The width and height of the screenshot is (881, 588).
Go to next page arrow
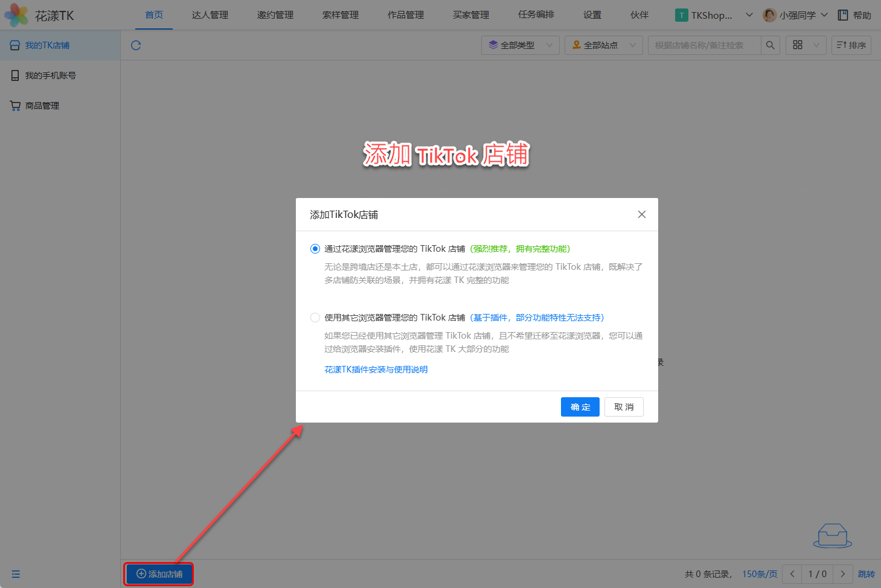(843, 574)
